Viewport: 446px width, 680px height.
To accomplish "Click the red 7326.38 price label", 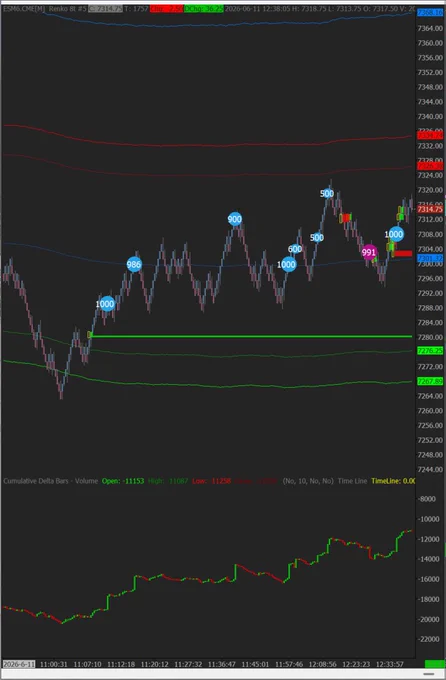I will (430, 166).
